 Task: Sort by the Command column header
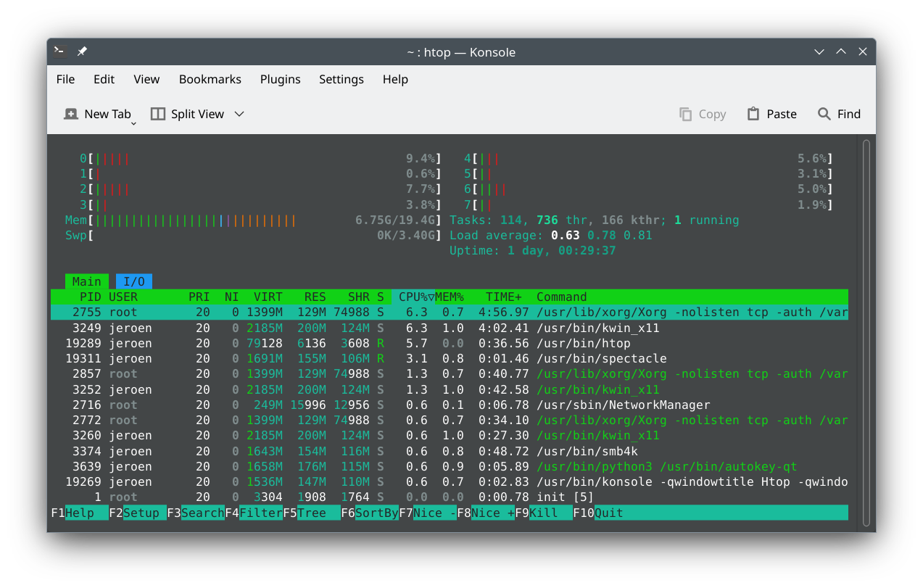coord(562,297)
